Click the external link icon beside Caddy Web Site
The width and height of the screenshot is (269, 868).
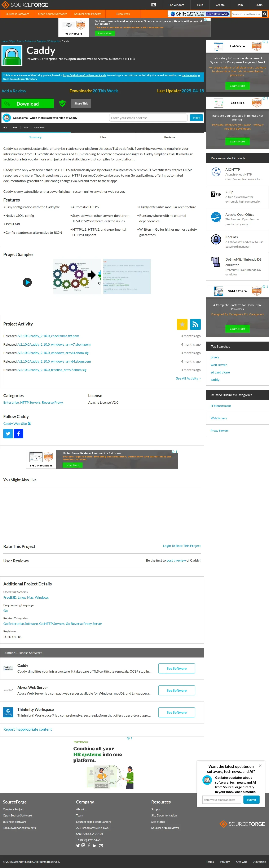[x=29, y=423]
